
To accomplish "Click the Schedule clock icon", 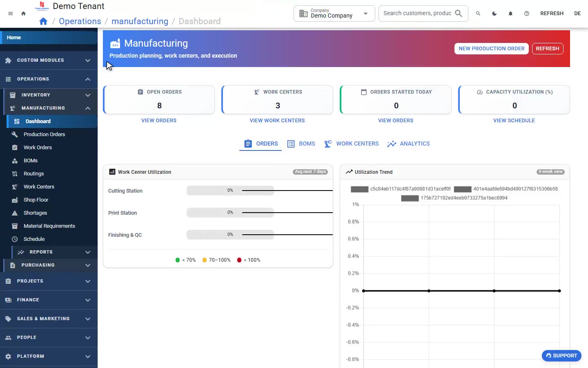I will (15, 239).
